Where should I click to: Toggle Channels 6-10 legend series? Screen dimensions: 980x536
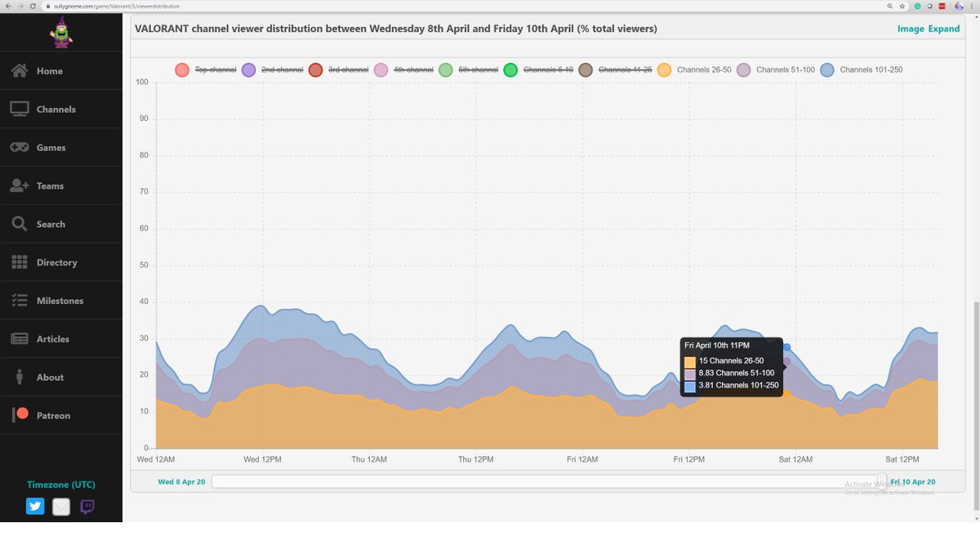(x=539, y=69)
